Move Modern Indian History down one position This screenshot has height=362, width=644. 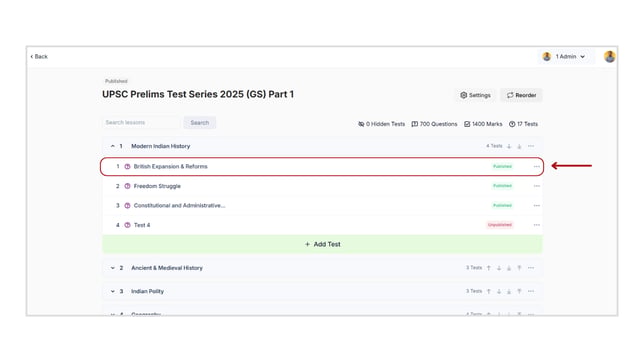pos(509,146)
